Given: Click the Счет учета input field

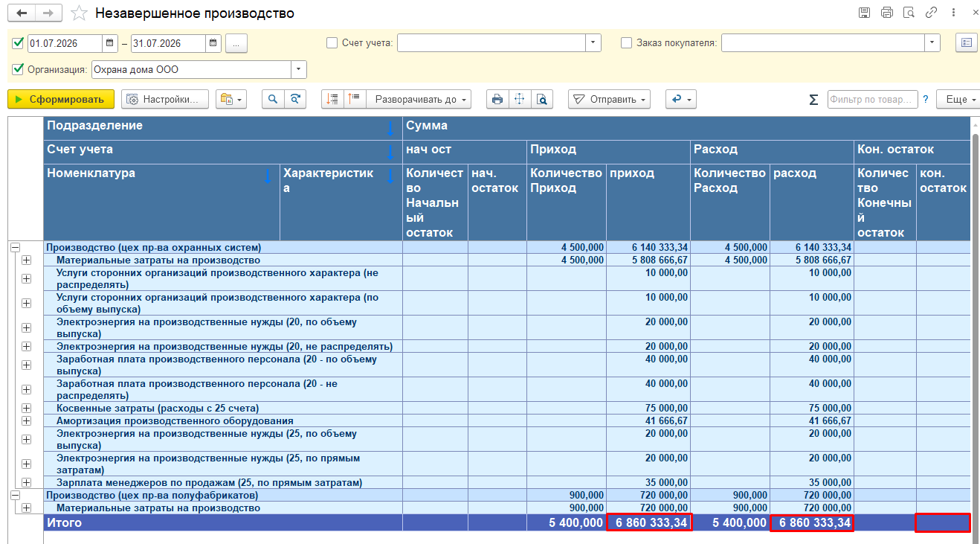Looking at the screenshot, I should (x=491, y=43).
